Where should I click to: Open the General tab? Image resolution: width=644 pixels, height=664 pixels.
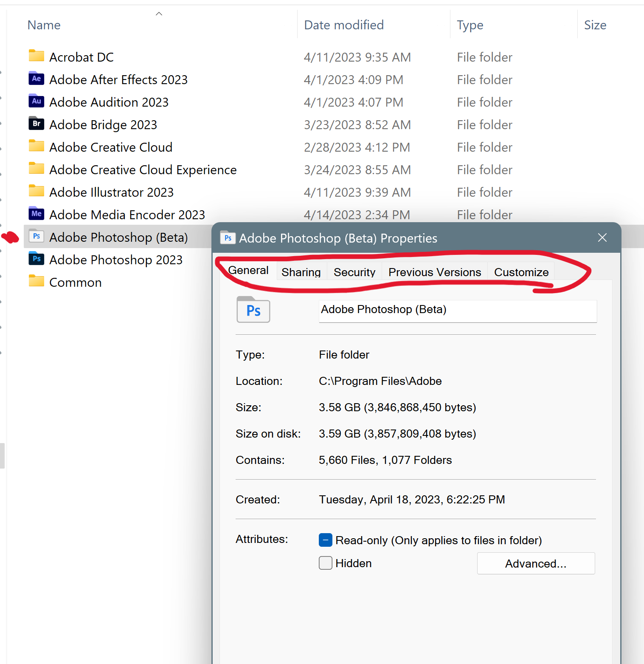(x=248, y=270)
